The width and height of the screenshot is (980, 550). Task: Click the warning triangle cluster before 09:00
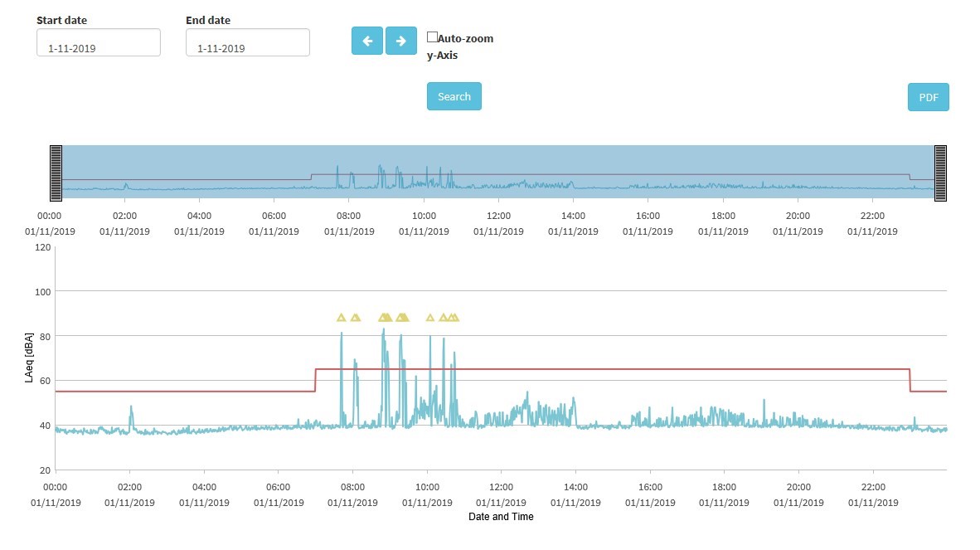[x=385, y=318]
